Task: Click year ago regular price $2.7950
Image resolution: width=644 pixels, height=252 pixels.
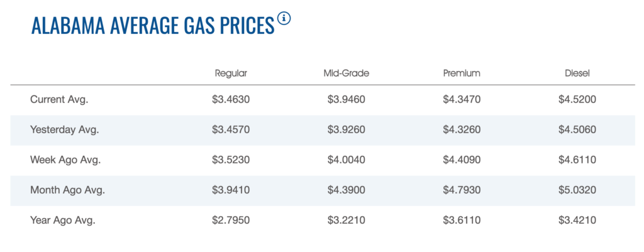Action: click(231, 221)
